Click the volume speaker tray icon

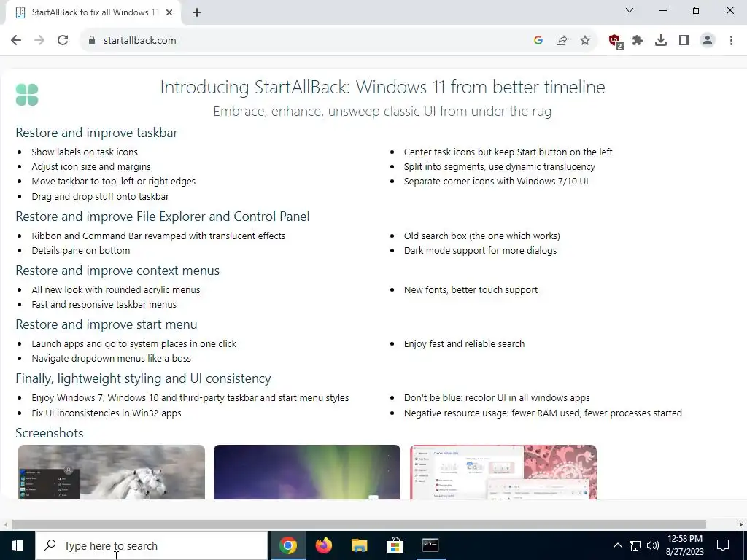[x=653, y=545]
